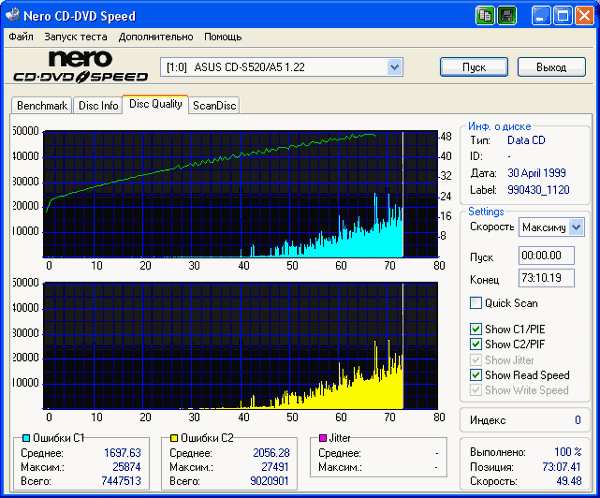The width and height of the screenshot is (600, 498).
Task: Click the disabled Show Jitter checkbox
Action: pos(476,360)
